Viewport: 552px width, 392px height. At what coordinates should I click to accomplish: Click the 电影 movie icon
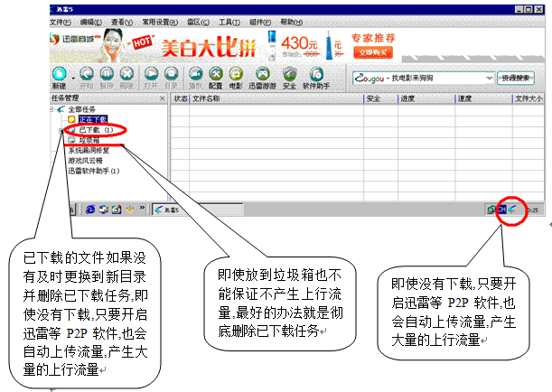tap(236, 74)
